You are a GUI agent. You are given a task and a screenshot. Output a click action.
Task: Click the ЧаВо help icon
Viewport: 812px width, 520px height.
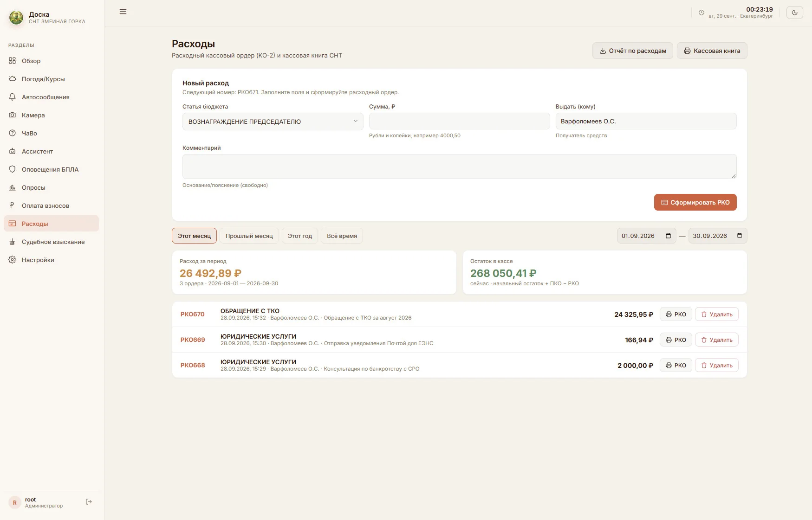pos(13,133)
